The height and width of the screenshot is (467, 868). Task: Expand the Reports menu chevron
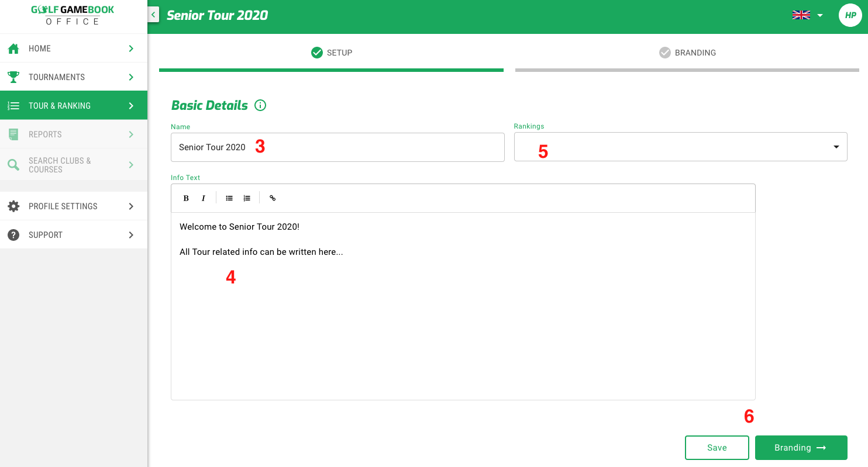pyautogui.click(x=131, y=134)
